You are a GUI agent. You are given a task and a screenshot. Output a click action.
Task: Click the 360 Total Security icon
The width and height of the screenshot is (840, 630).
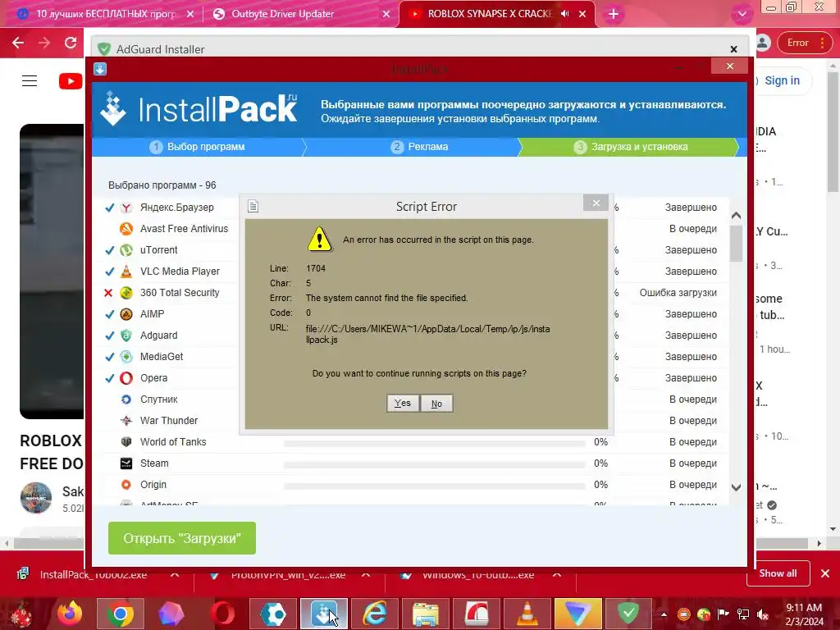tap(126, 293)
